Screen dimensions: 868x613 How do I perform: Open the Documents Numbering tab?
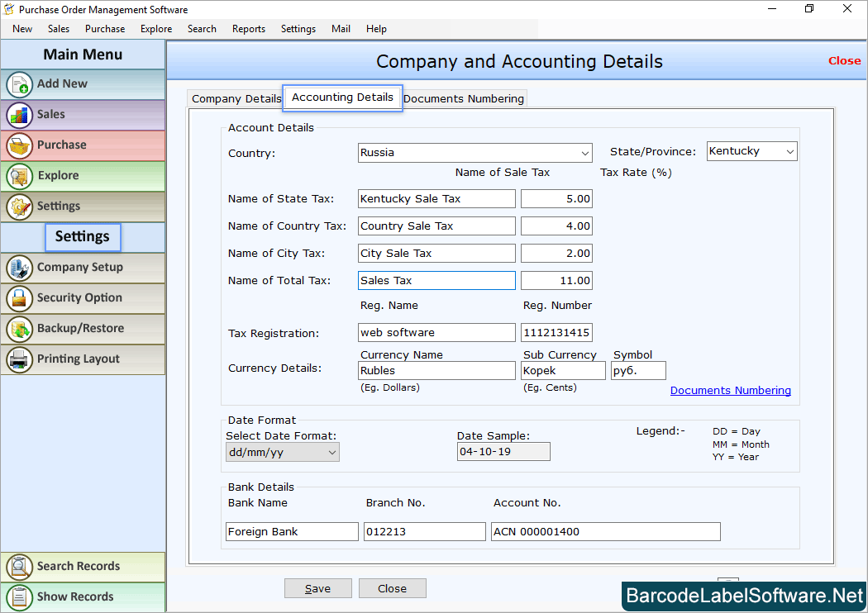pos(464,98)
